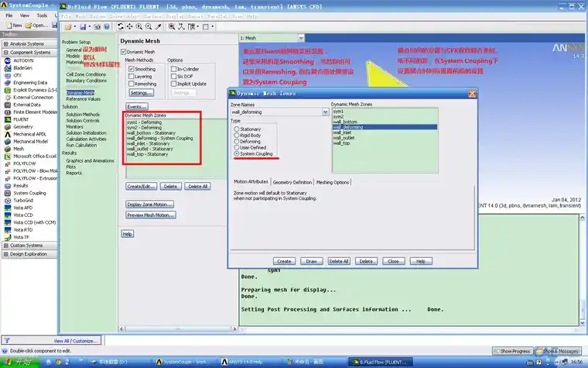Open the dropdown arrow next to save icon
The width and height of the screenshot is (588, 368).
89,26
